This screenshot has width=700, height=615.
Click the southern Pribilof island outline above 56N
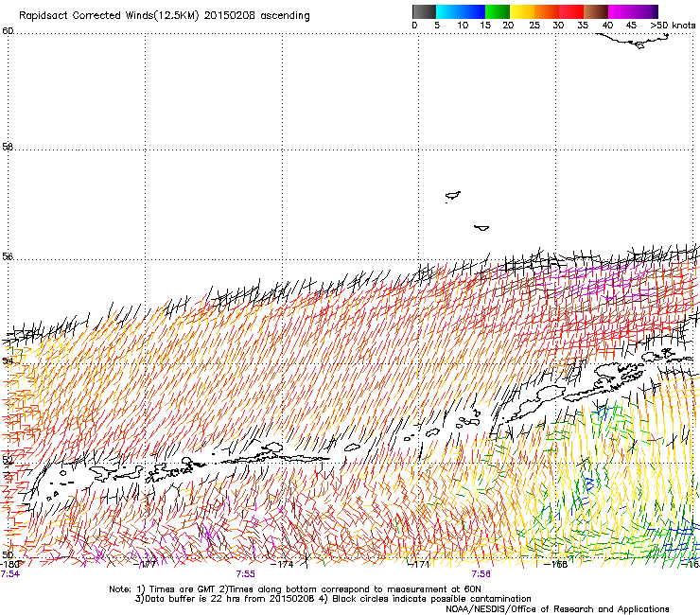(481, 228)
